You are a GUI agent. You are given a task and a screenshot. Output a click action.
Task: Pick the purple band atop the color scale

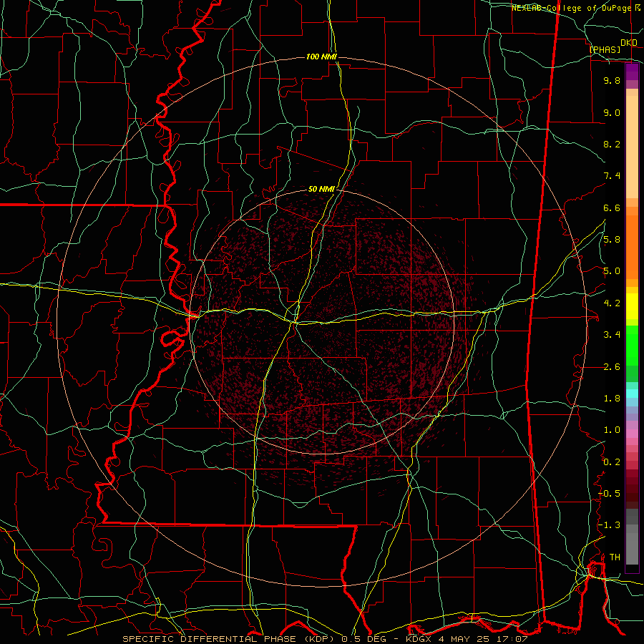[632, 72]
